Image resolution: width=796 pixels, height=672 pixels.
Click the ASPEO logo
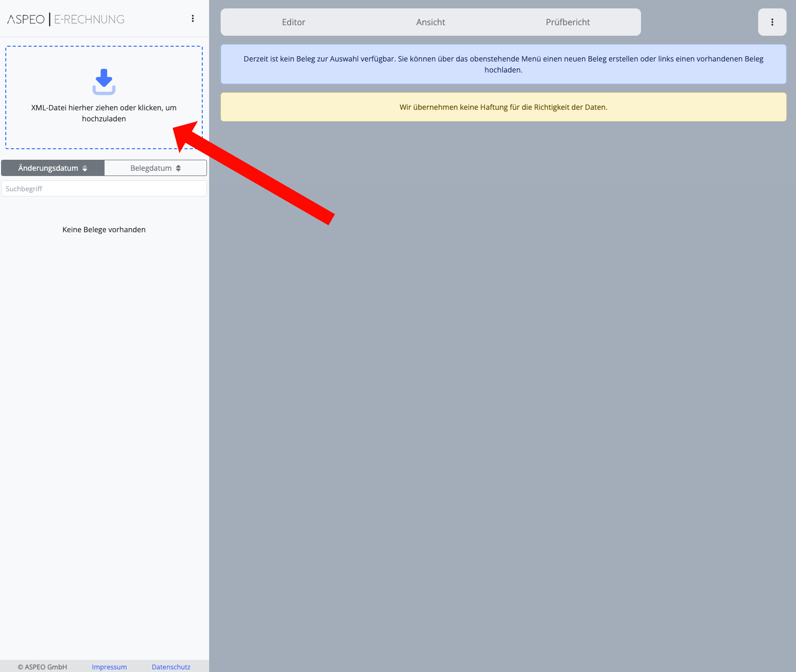coord(26,19)
